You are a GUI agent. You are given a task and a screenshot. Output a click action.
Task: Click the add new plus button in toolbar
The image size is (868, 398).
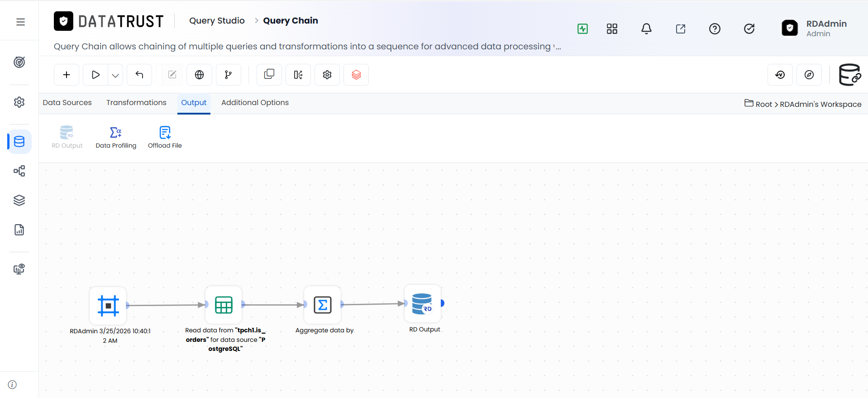[x=67, y=75]
